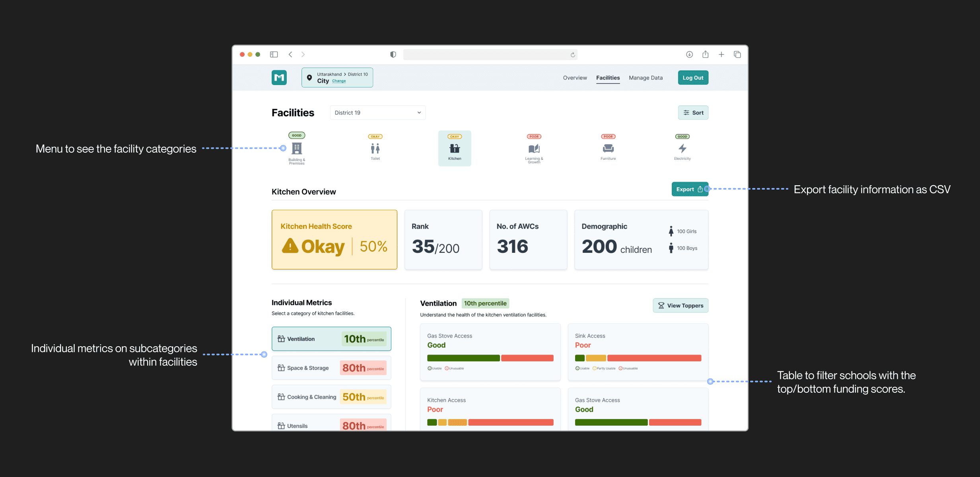Click Kitchen Access red bar segment
The height and width of the screenshot is (477, 980).
click(511, 423)
